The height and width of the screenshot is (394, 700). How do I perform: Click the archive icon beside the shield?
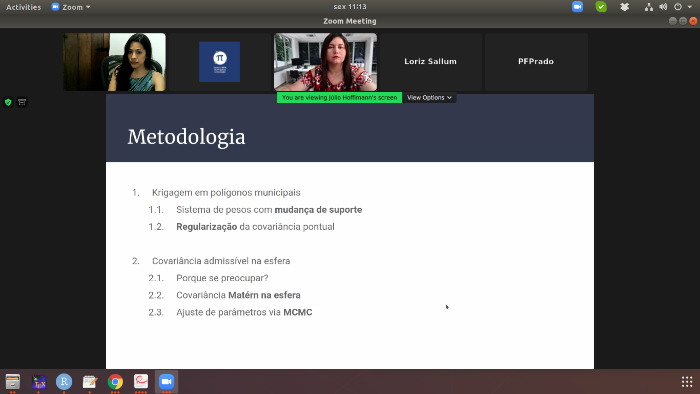pyautogui.click(x=22, y=102)
